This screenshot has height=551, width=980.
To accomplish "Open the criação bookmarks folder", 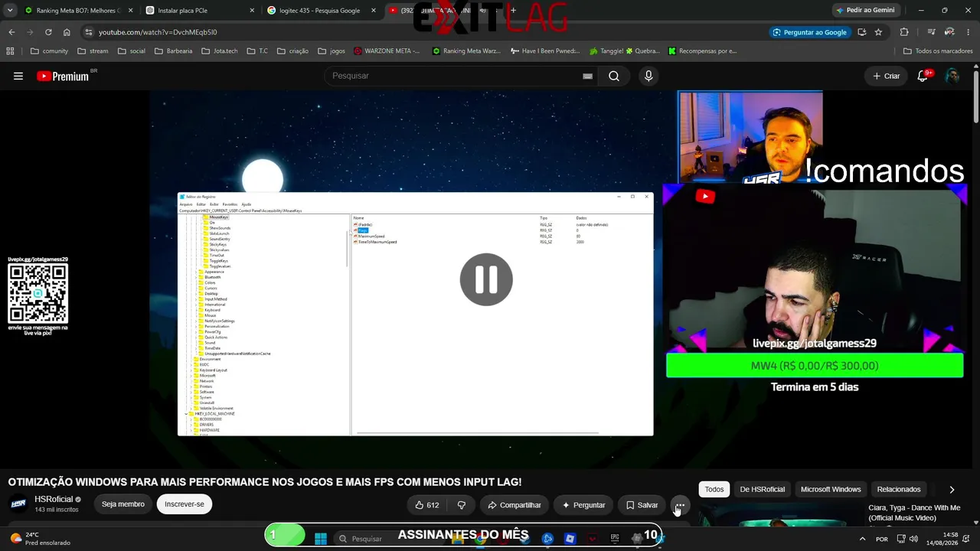I will pyautogui.click(x=292, y=51).
